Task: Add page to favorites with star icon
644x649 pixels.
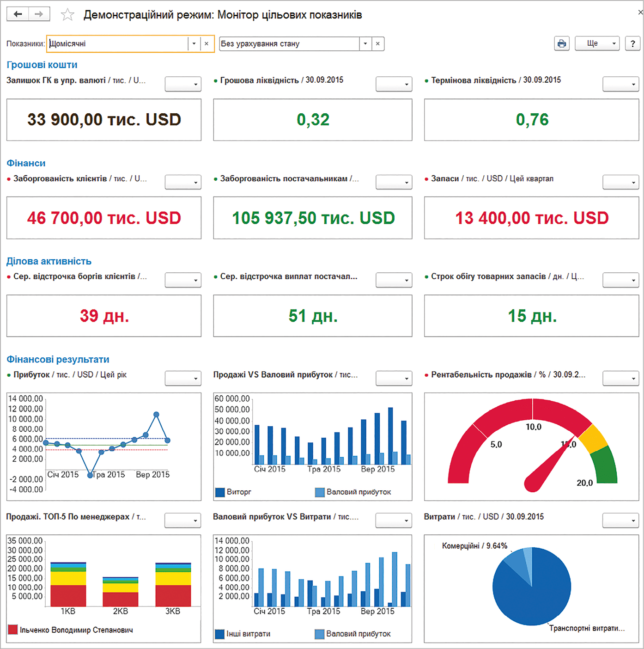Action: click(67, 15)
